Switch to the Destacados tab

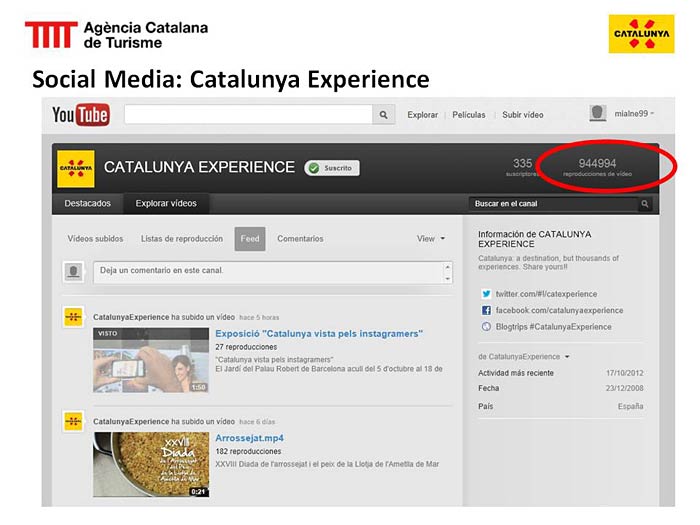pos(88,204)
